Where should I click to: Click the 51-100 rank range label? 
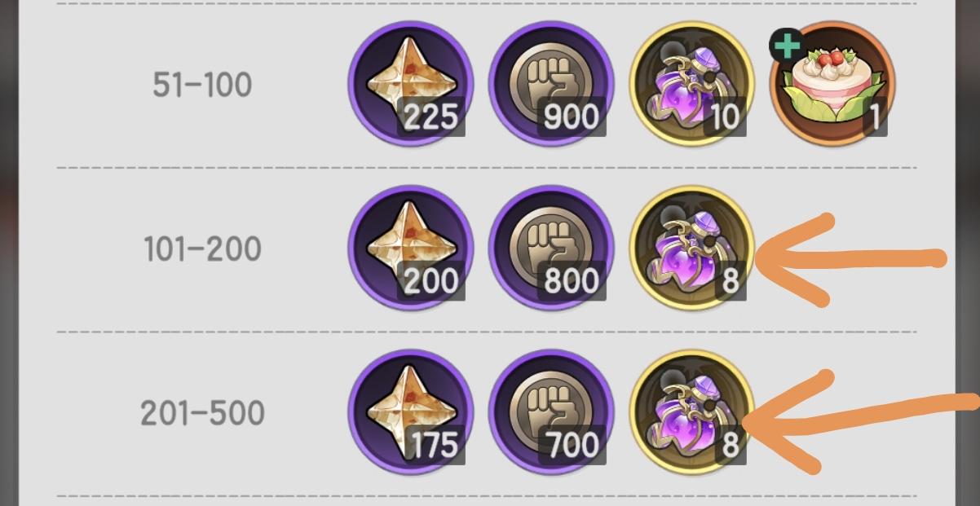point(202,85)
